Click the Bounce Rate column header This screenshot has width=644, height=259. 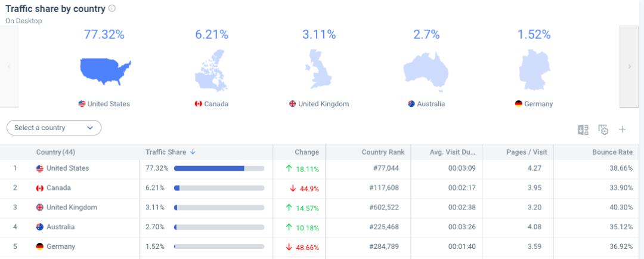[612, 152]
